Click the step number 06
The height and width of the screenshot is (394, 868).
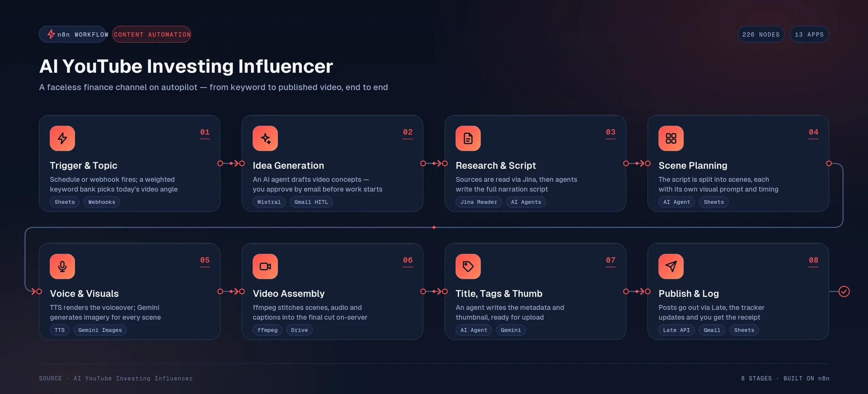coord(408,260)
